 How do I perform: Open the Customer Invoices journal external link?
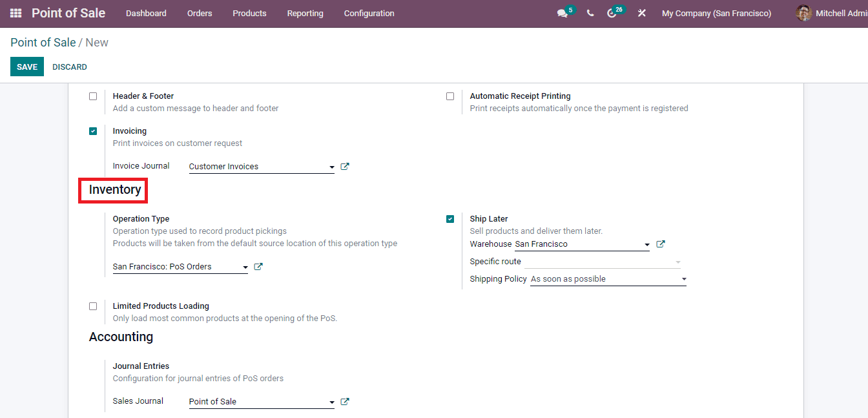[344, 166]
